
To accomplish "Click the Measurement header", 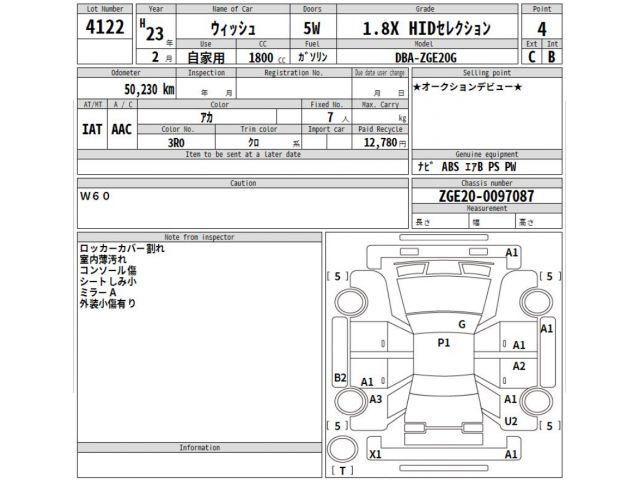I will point(487,209).
